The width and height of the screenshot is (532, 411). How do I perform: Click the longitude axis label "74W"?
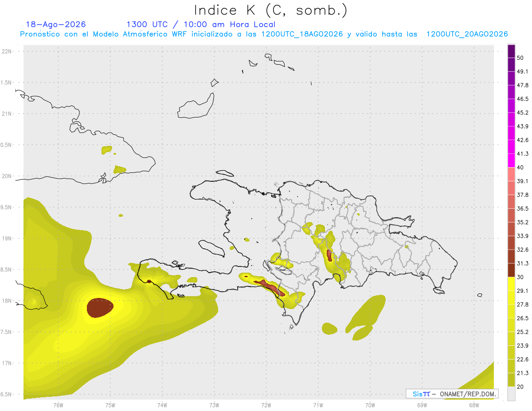coord(162,405)
